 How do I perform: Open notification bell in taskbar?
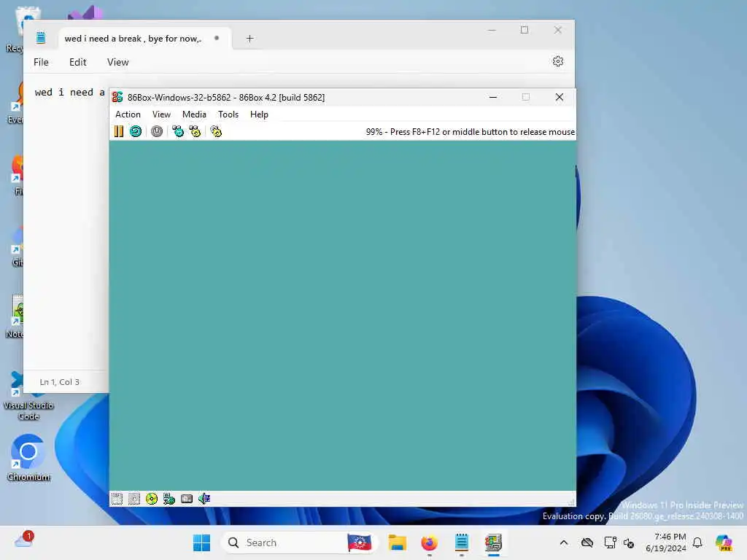(697, 542)
